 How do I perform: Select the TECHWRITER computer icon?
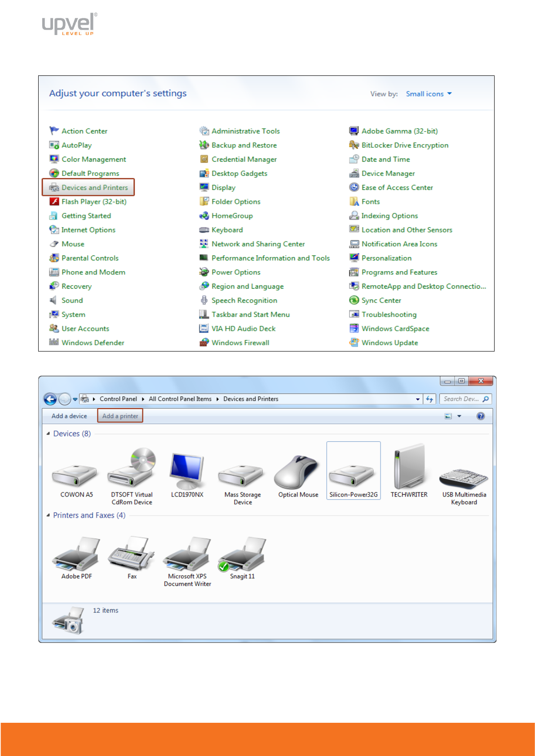point(409,469)
